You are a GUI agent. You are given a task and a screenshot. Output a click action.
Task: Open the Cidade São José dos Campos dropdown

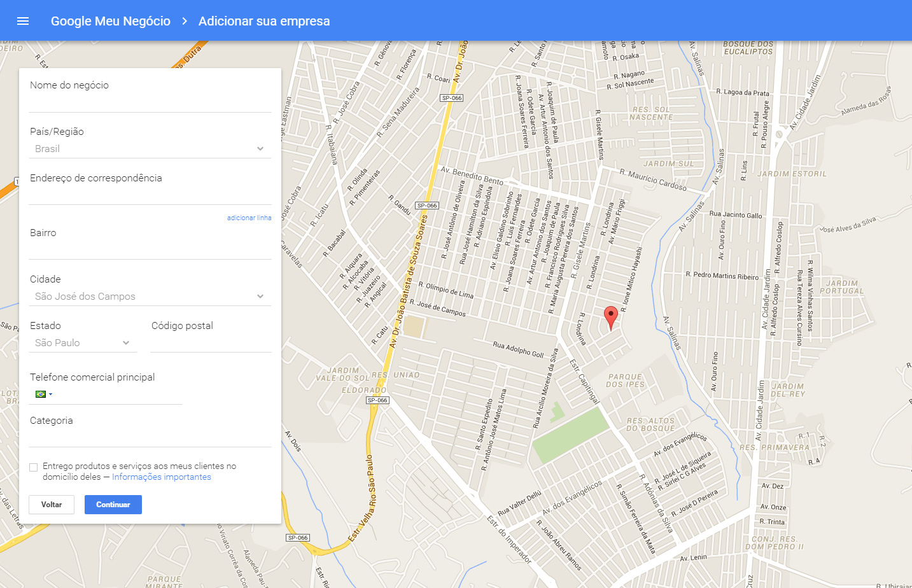150,297
